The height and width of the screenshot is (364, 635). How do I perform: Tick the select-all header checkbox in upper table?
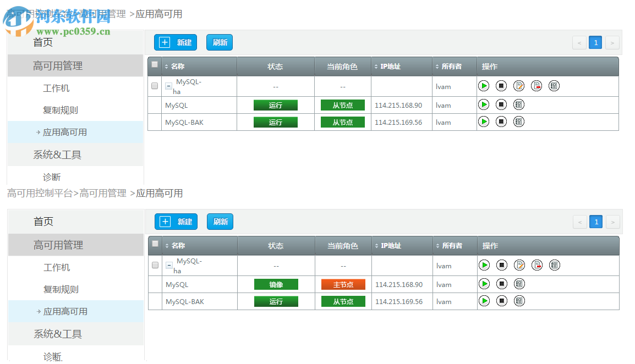tap(155, 64)
